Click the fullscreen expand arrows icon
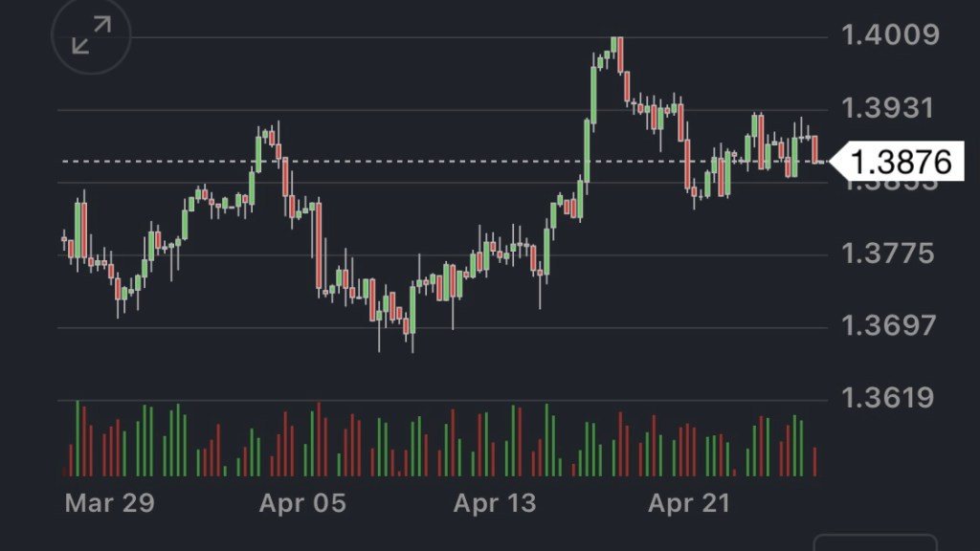 click(91, 37)
